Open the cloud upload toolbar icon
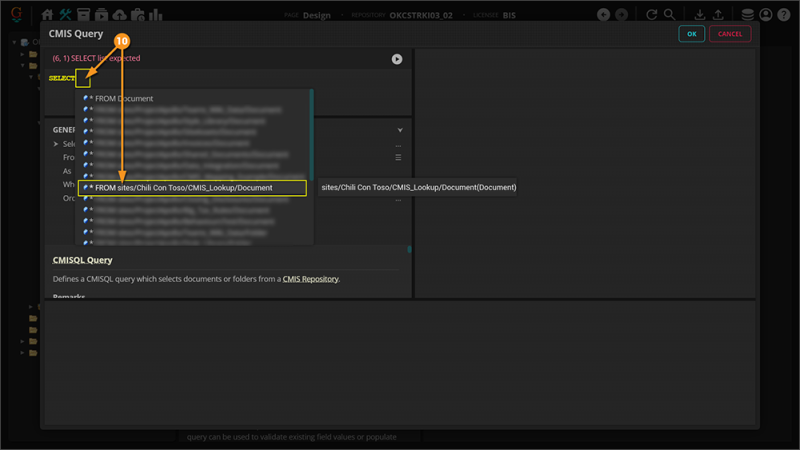The width and height of the screenshot is (800, 450). pos(119,15)
